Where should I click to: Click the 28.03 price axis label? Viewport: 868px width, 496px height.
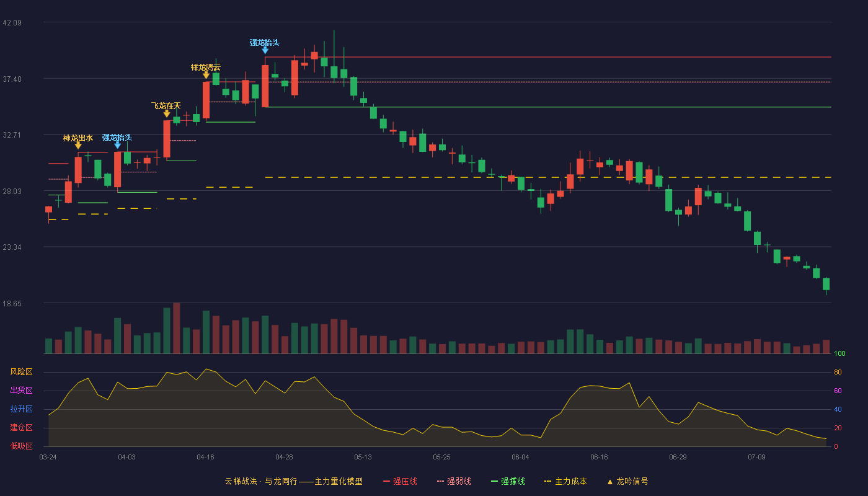[12, 192]
